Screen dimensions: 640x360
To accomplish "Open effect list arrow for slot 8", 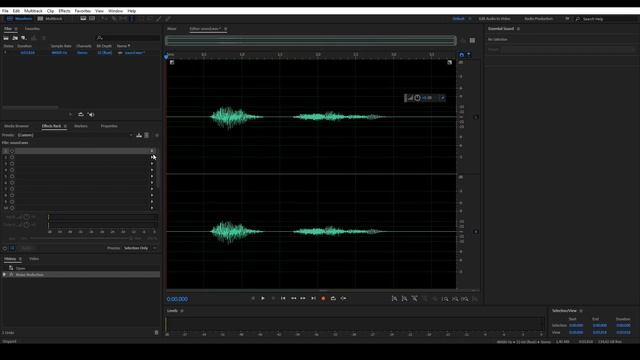I will [152, 195].
